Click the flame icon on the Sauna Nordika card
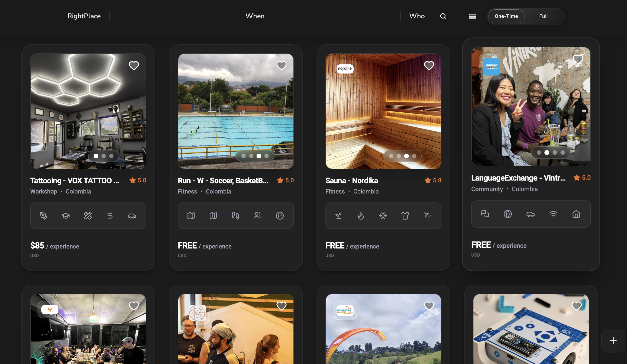The width and height of the screenshot is (627, 364). pos(361,216)
